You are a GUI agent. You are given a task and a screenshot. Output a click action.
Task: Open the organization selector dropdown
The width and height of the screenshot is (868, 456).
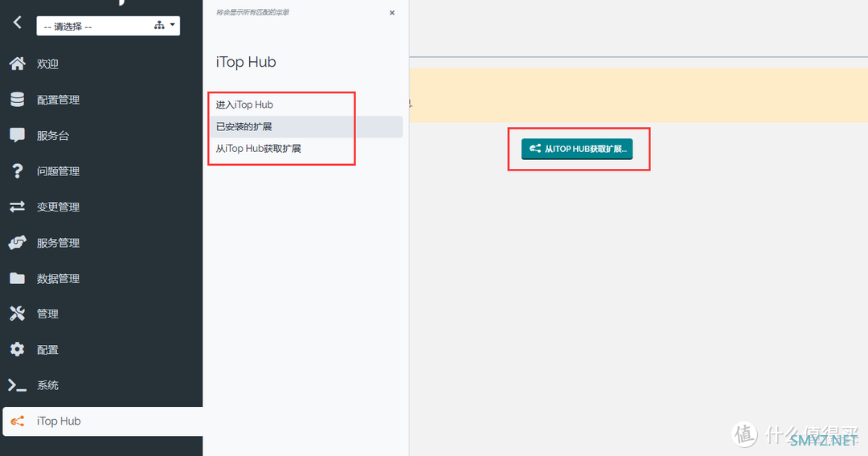[x=108, y=26]
